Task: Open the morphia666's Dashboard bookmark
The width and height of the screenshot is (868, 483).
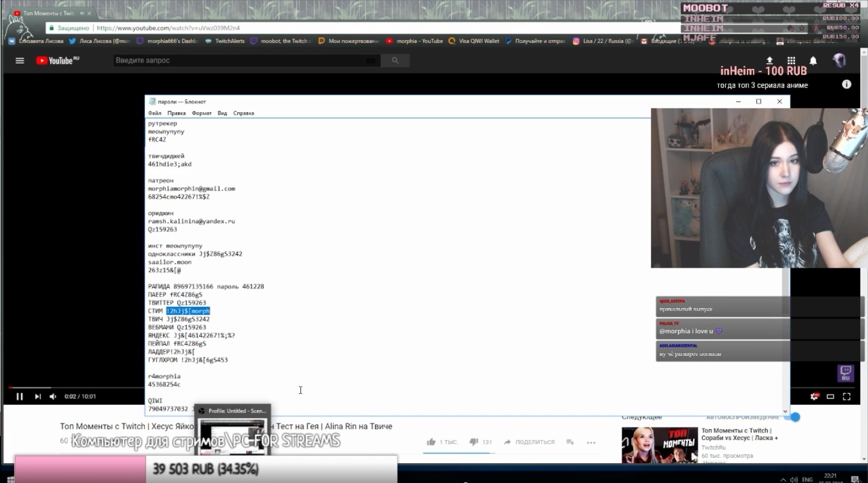Action: pyautogui.click(x=168, y=41)
